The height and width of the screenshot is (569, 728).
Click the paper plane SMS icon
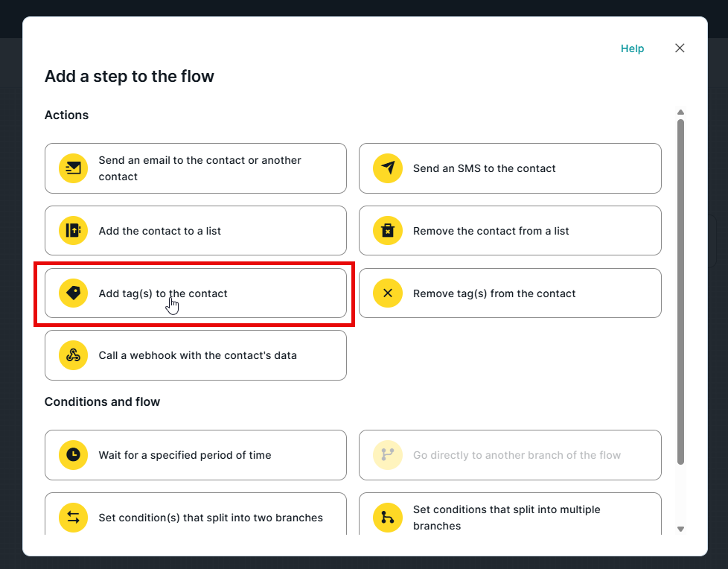[x=387, y=168]
